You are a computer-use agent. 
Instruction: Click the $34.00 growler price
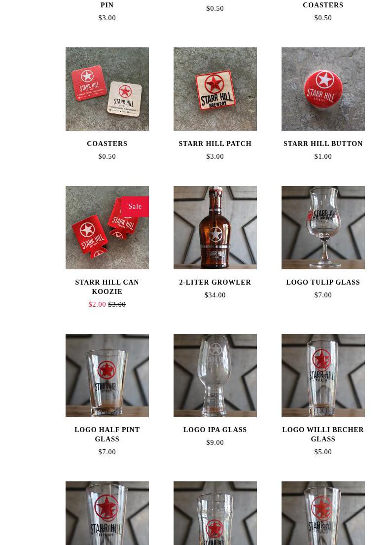215,295
